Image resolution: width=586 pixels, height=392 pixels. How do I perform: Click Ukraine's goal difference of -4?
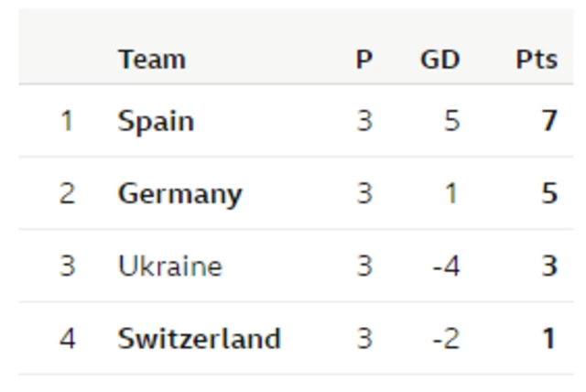point(446,266)
